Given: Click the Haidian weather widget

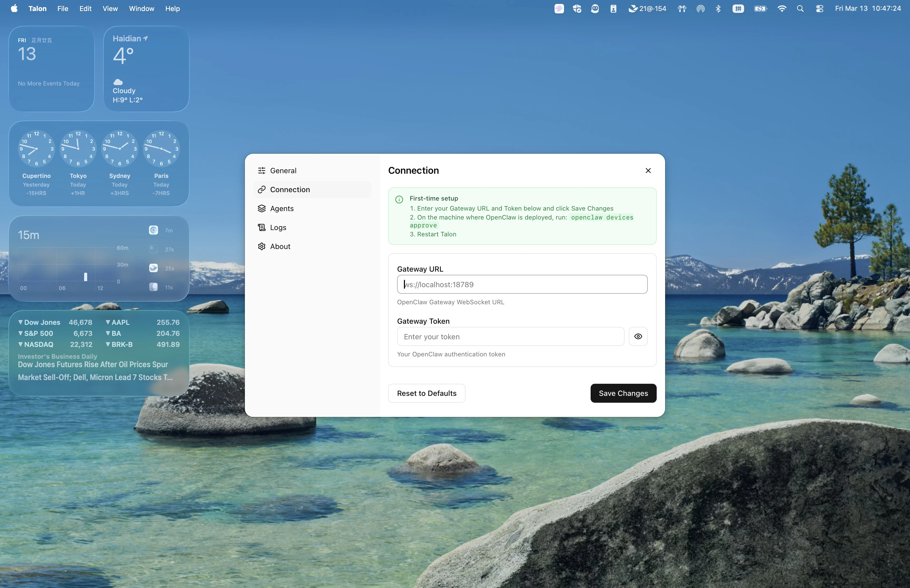Looking at the screenshot, I should 146,69.
